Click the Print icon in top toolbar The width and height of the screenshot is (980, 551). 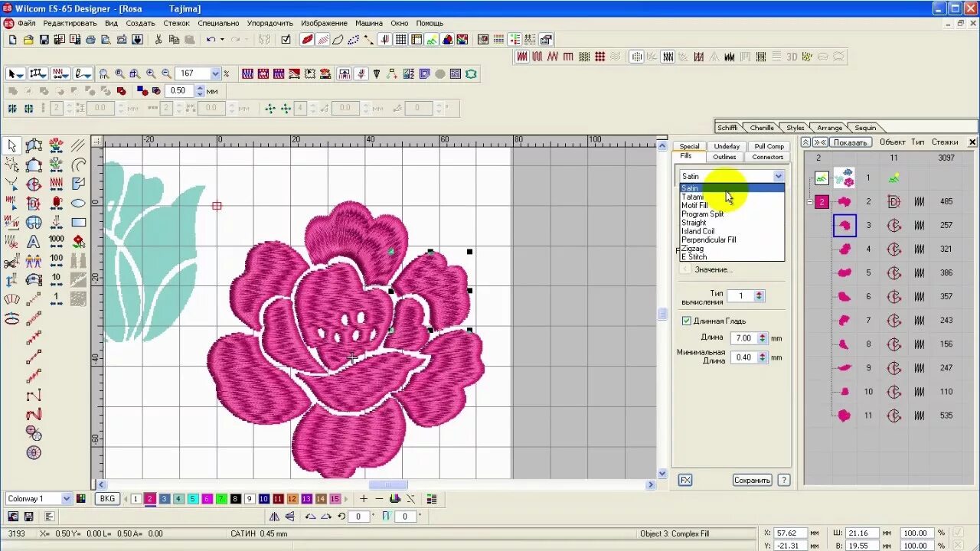[90, 40]
